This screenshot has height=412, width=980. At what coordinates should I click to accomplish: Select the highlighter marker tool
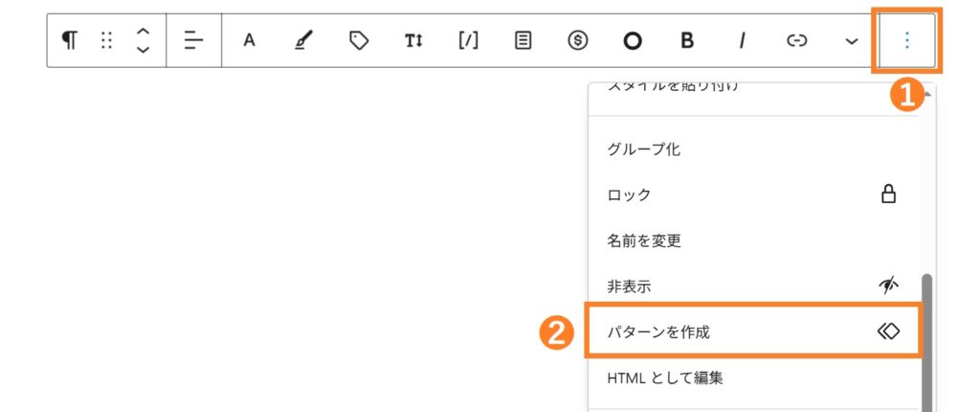(303, 40)
